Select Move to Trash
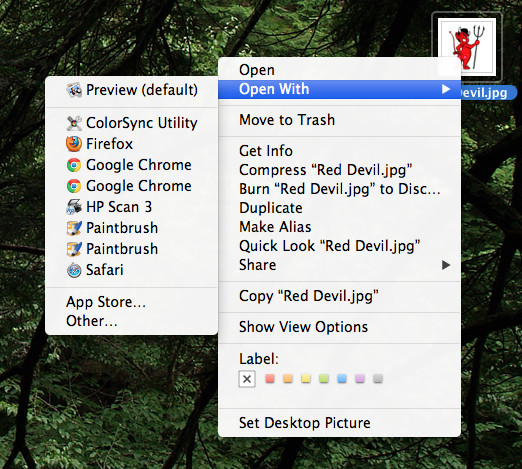 click(x=339, y=120)
